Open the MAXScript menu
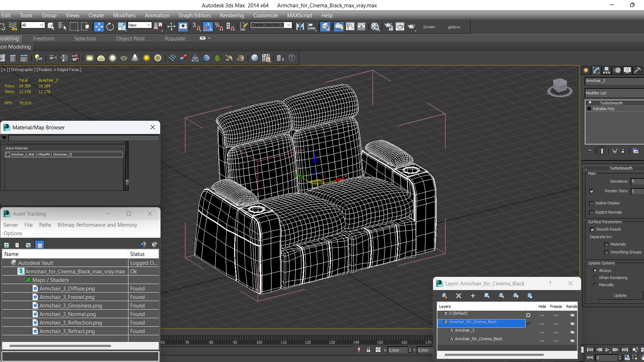Viewport: 644px width, 362px height. (x=300, y=15)
